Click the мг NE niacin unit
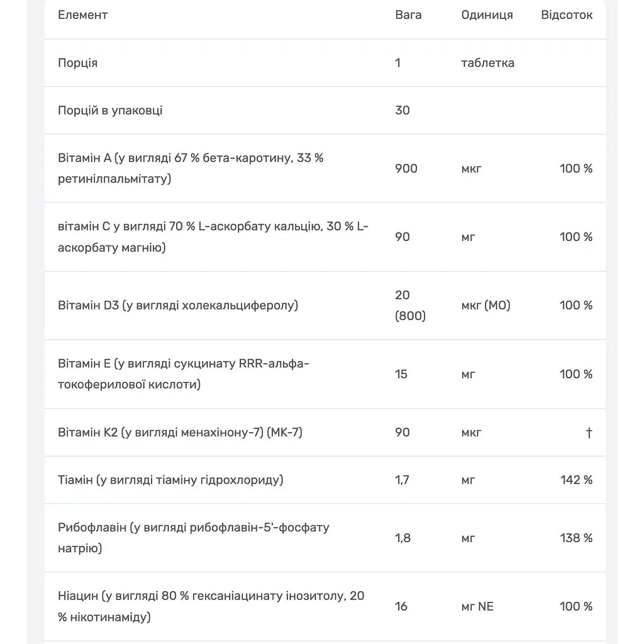 477,607
